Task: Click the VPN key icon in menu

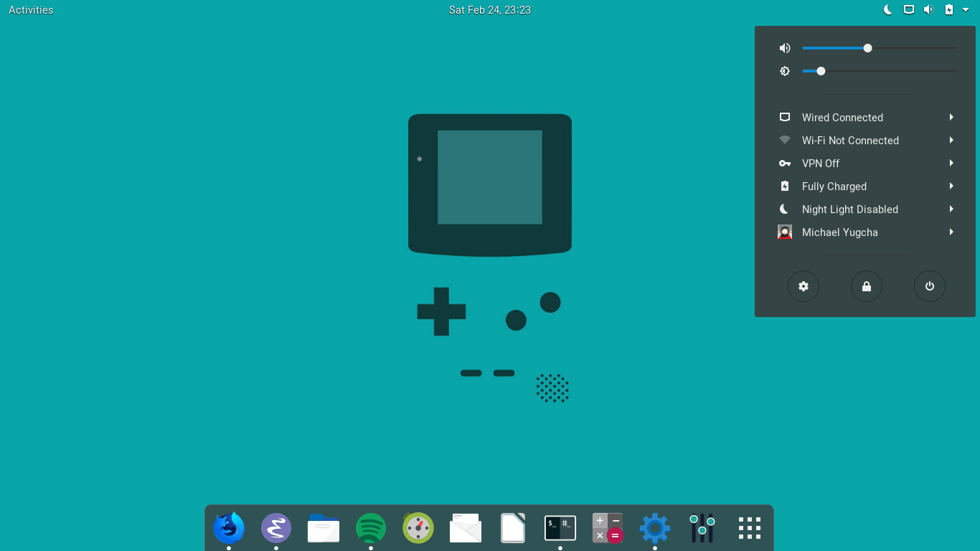Action: pos(785,163)
